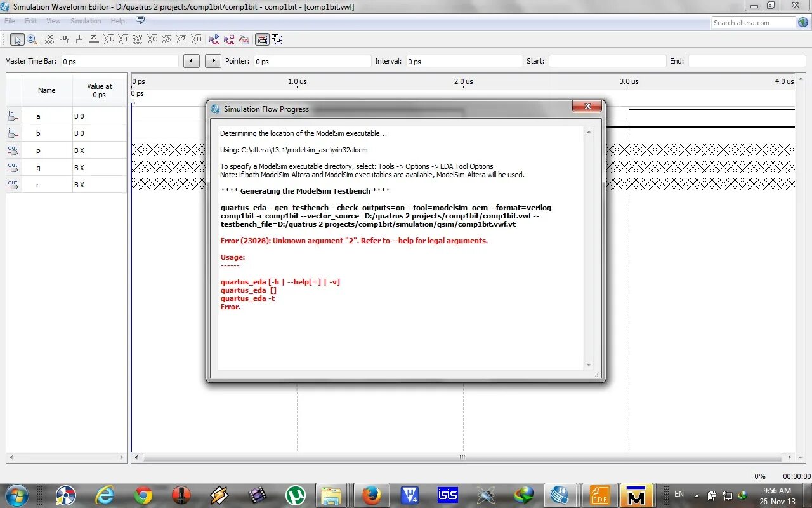This screenshot has width=812, height=508.
Task: Force unknown (X) value toolbar icon
Action: (x=50, y=39)
